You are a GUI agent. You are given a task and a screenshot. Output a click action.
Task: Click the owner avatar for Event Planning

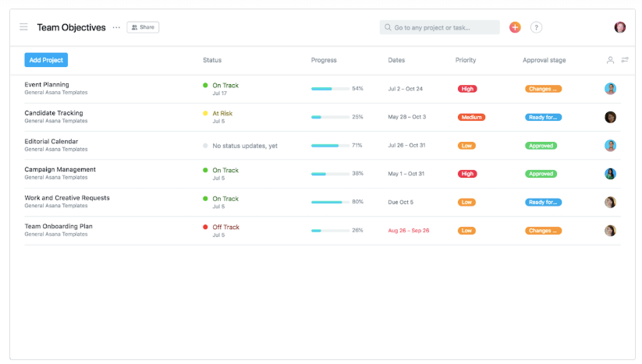[610, 89]
